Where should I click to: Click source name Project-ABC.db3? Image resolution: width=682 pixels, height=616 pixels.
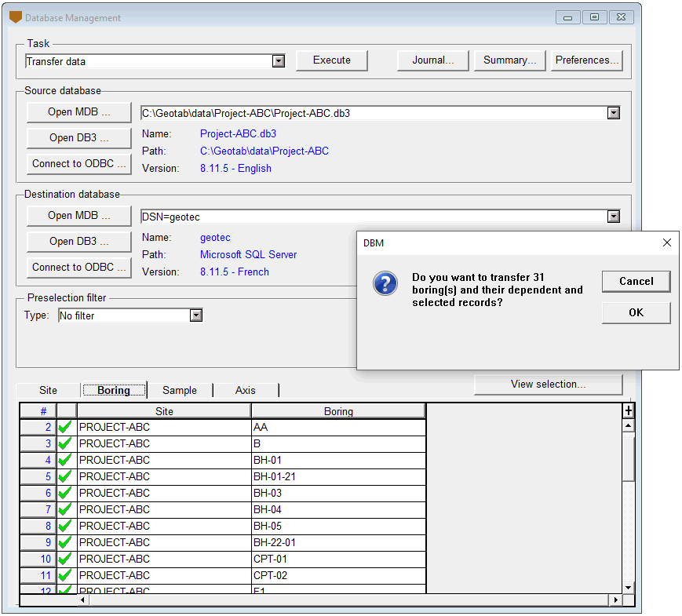point(238,133)
